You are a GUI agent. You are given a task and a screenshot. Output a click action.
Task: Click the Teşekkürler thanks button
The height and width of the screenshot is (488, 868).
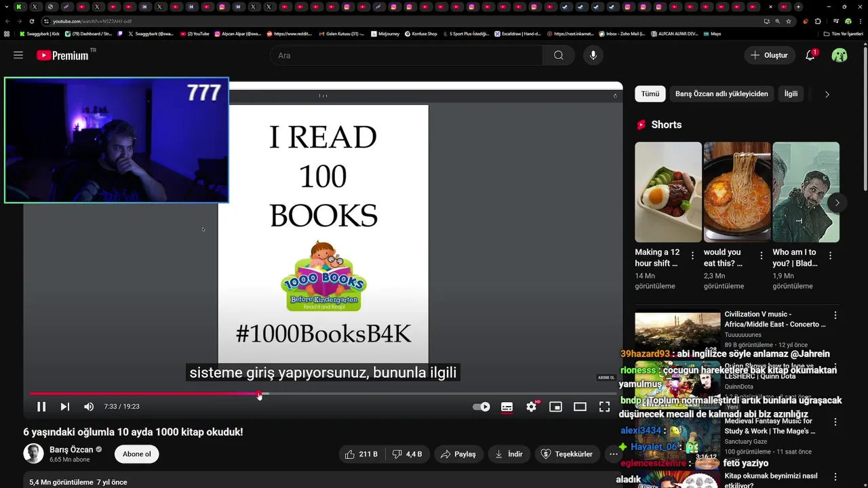click(568, 454)
